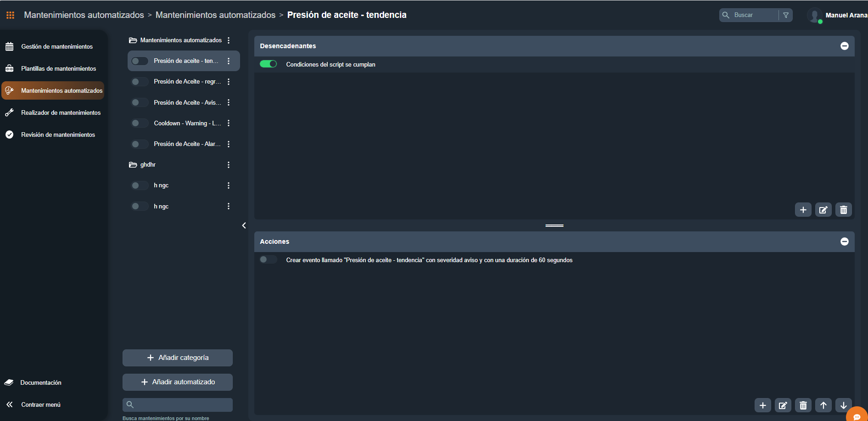This screenshot has width=868, height=421.
Task: Delete trigger using trash icon in Desencadenantes
Action: (843, 210)
